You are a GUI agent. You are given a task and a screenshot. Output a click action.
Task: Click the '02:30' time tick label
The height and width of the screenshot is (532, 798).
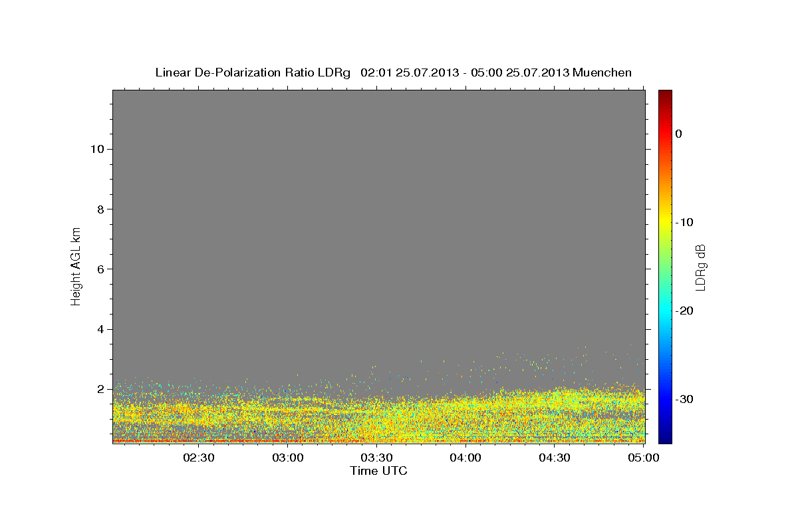pos(198,458)
